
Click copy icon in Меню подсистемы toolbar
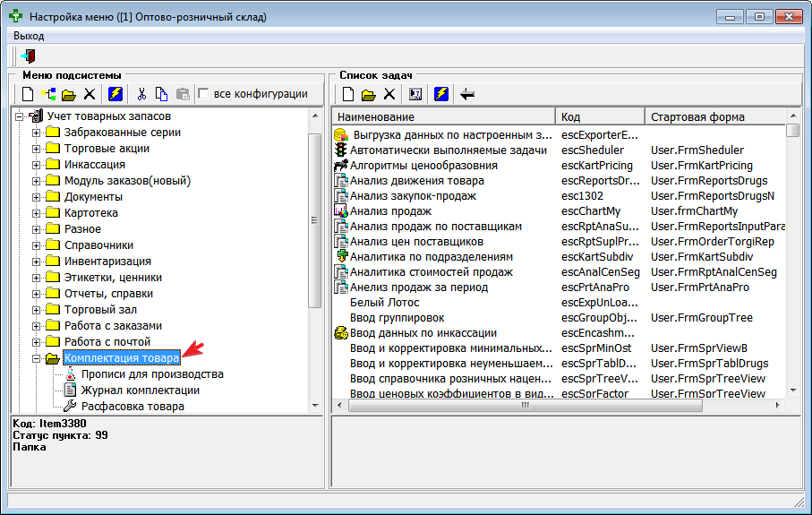pos(162,94)
